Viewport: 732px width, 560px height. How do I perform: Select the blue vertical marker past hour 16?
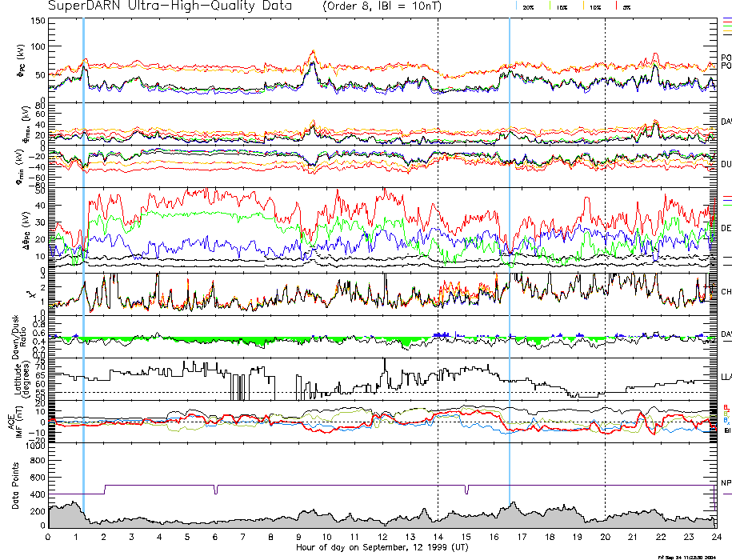(510, 240)
